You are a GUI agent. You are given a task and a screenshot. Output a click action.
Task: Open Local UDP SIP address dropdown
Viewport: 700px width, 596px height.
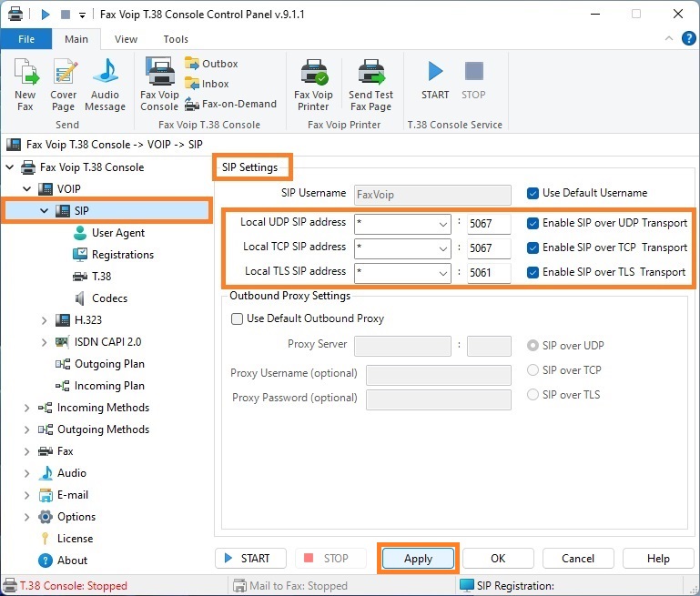click(x=443, y=224)
